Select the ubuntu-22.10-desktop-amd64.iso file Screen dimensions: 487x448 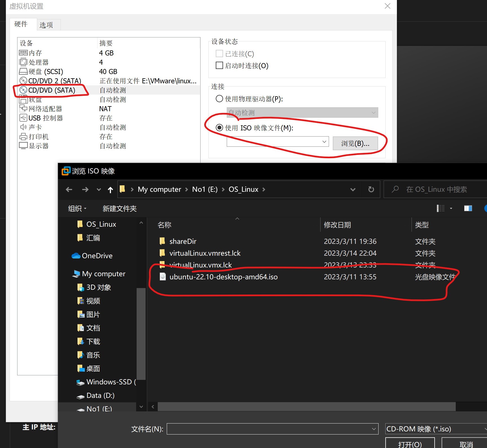point(223,277)
